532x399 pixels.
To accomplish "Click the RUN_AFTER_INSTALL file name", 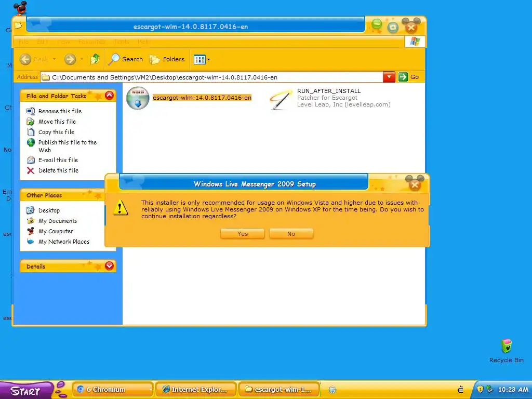I will pyautogui.click(x=329, y=91).
